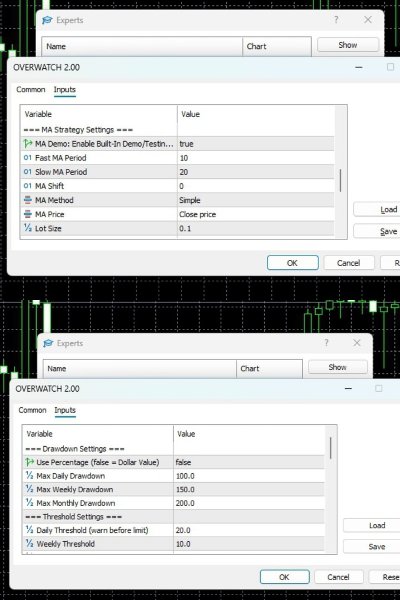Click the Experts graduation cap icon in upper window
400x600 pixels.
click(47, 20)
